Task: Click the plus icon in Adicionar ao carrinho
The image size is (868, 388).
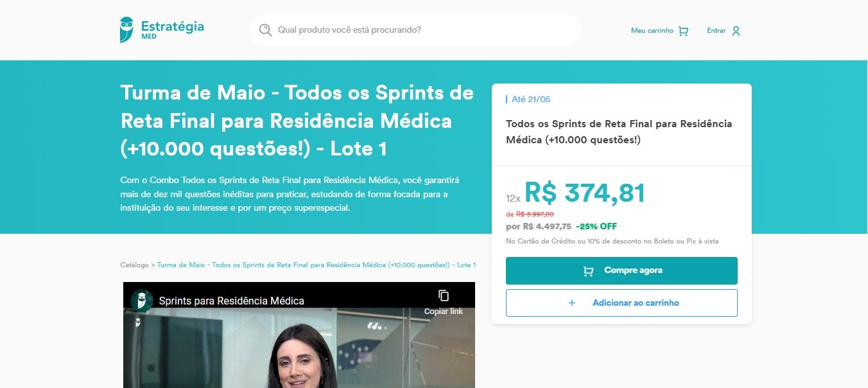Action: (x=572, y=303)
